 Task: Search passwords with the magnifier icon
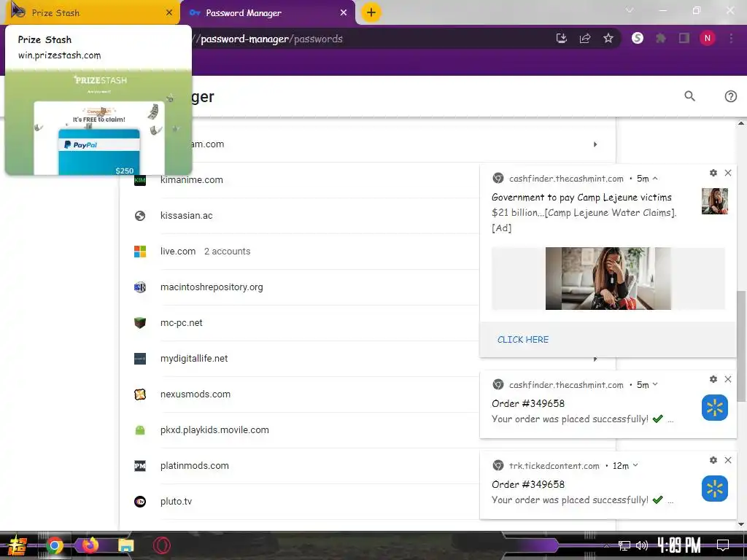pyautogui.click(x=690, y=96)
